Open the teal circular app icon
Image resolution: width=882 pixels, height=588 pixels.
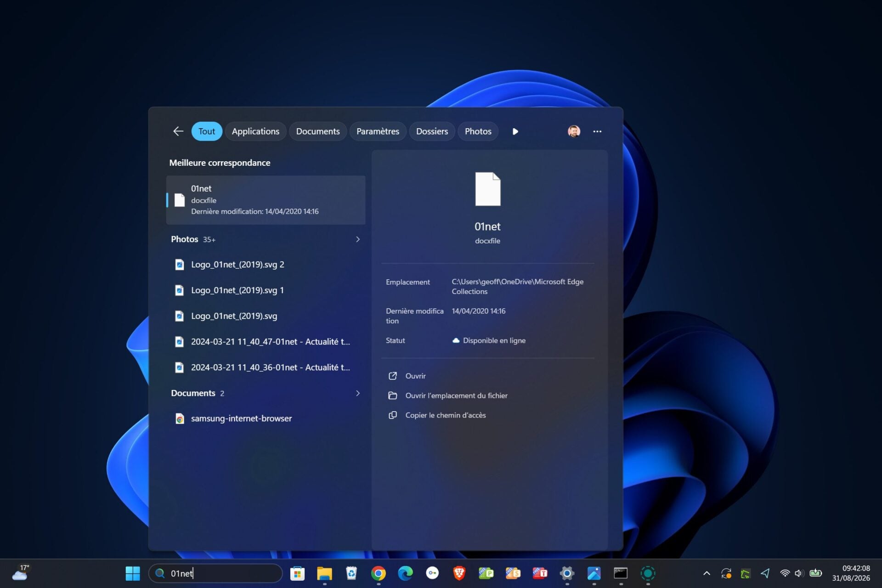click(x=648, y=573)
